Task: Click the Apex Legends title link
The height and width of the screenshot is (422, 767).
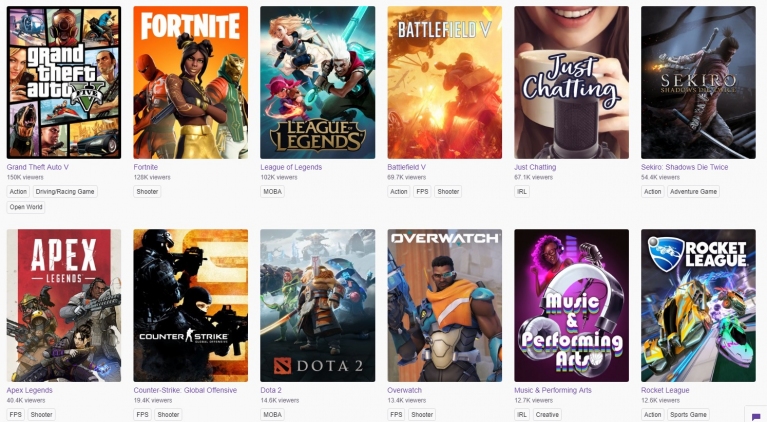Action: (x=29, y=390)
